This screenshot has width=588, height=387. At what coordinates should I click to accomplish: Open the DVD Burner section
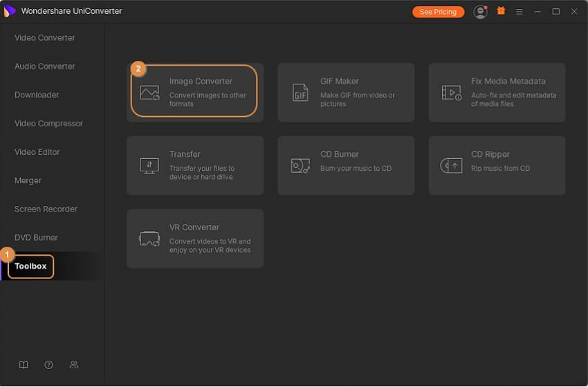[x=36, y=238]
